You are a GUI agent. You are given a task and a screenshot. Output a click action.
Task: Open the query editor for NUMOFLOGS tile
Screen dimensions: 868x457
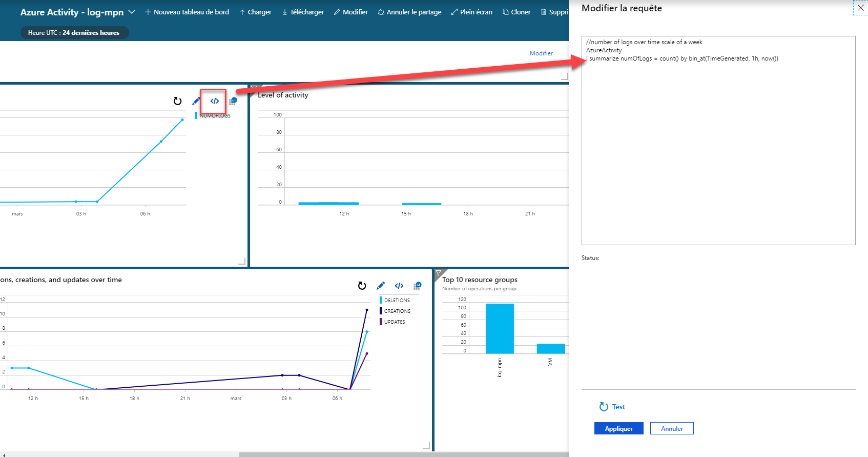215,101
